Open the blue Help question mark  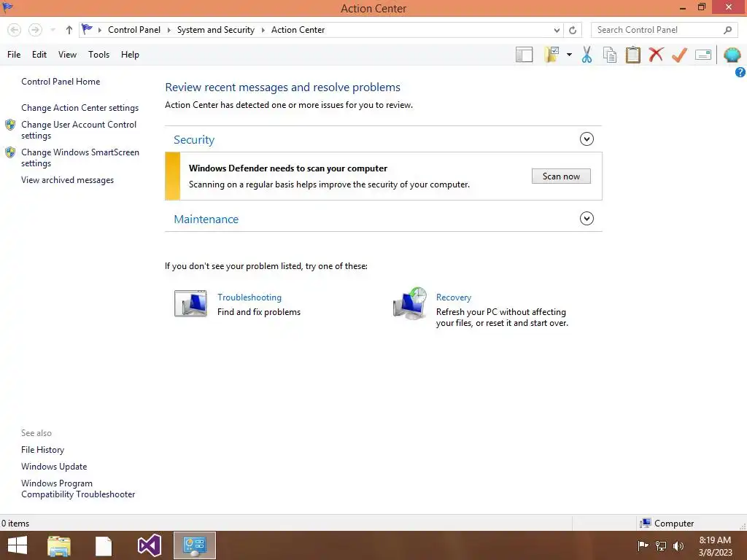tap(740, 72)
